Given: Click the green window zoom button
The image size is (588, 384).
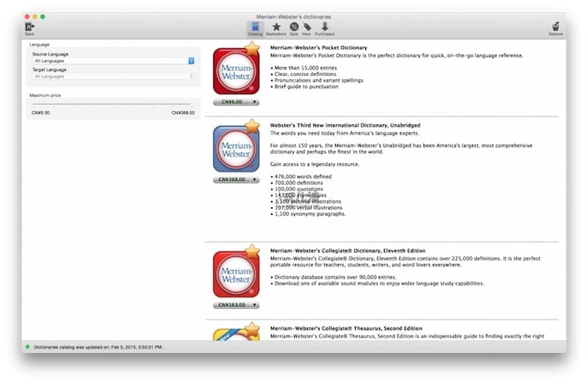Looking at the screenshot, I should [x=43, y=16].
